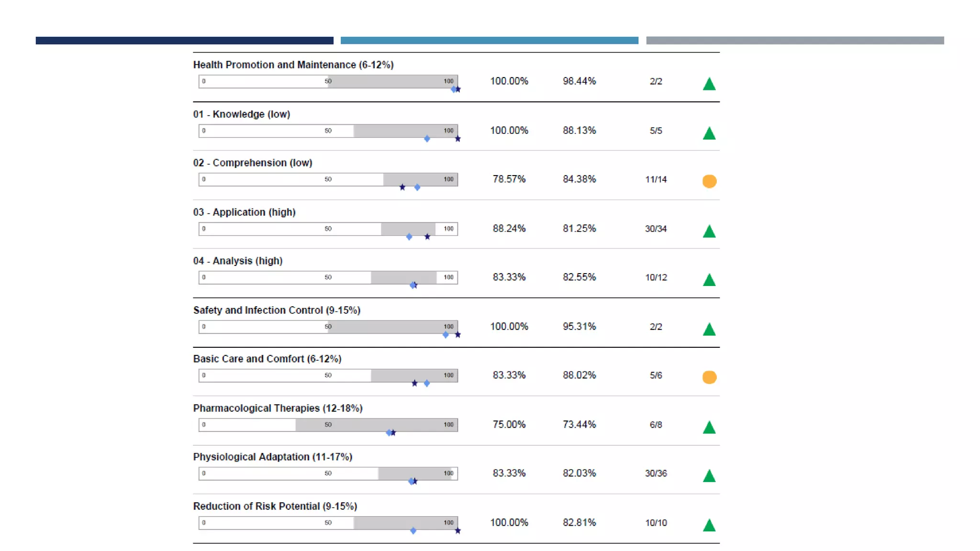Click orange circle indicator for 02 - Comprehension
The image size is (980, 551).
[709, 181]
